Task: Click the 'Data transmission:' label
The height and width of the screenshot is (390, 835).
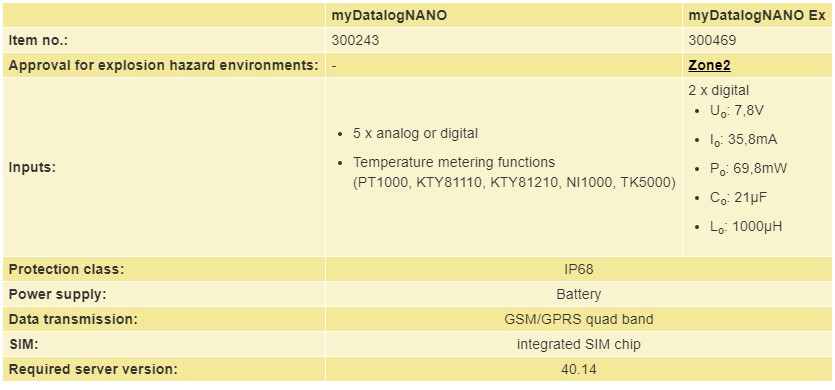Action: (x=73, y=319)
